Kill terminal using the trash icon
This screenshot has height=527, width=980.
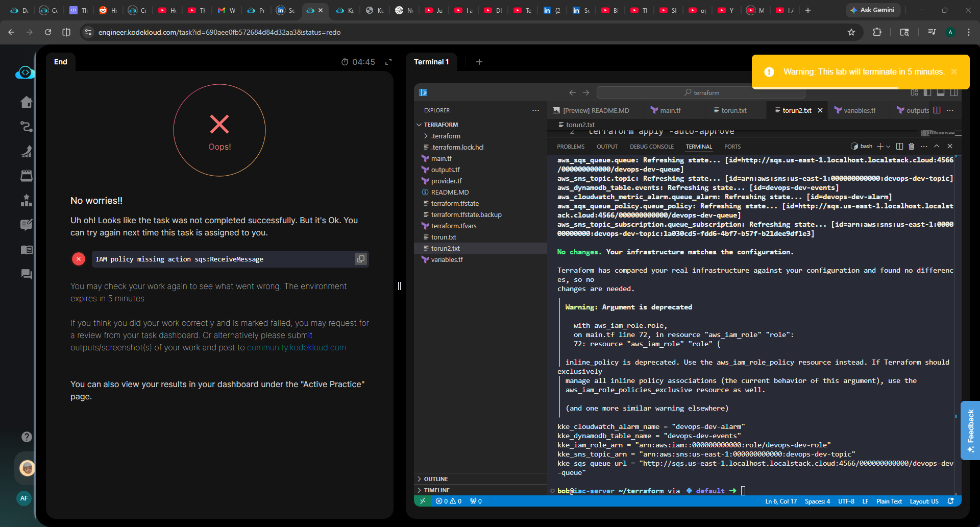(911, 147)
